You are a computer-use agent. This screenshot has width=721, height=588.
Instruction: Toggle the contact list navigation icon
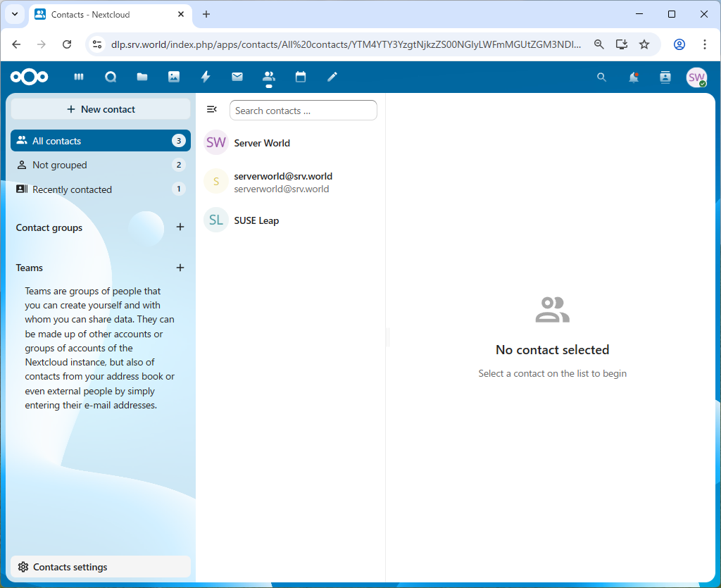(211, 109)
